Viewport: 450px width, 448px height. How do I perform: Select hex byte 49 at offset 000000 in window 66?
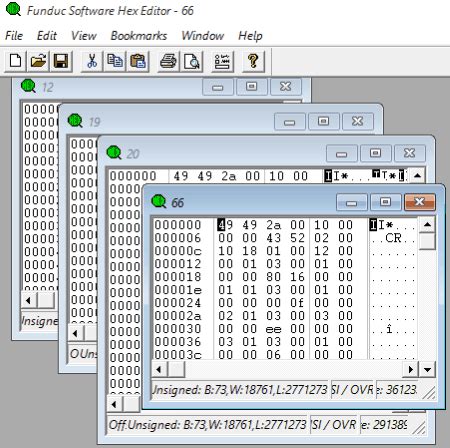pos(226,225)
